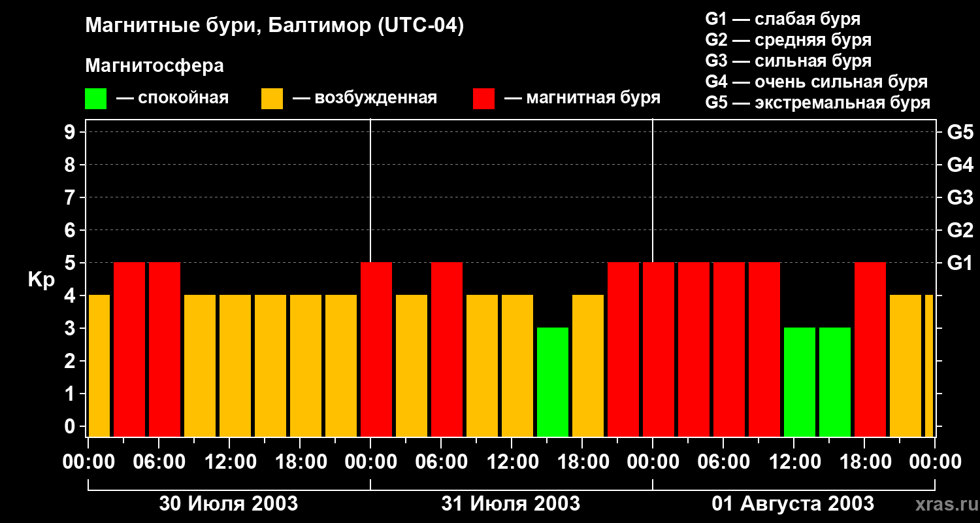Select the '01 Августа 2003' date label
This screenshot has width=980, height=523.
tap(792, 504)
